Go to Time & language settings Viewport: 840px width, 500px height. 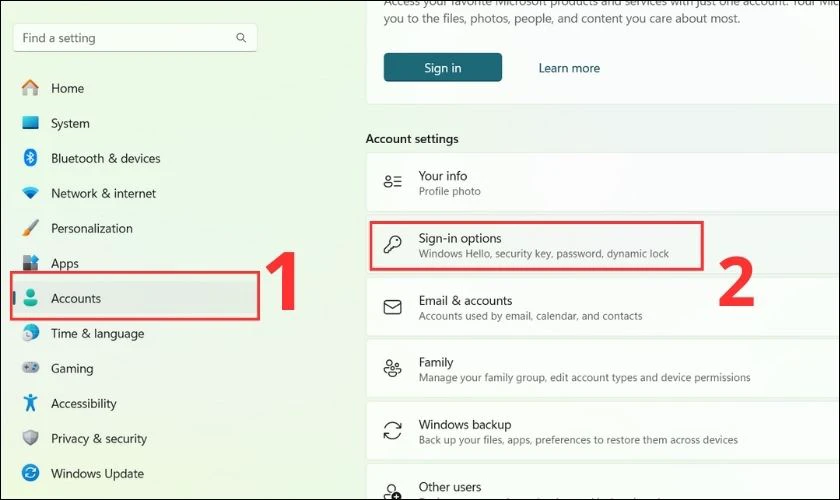pyautogui.click(x=97, y=333)
